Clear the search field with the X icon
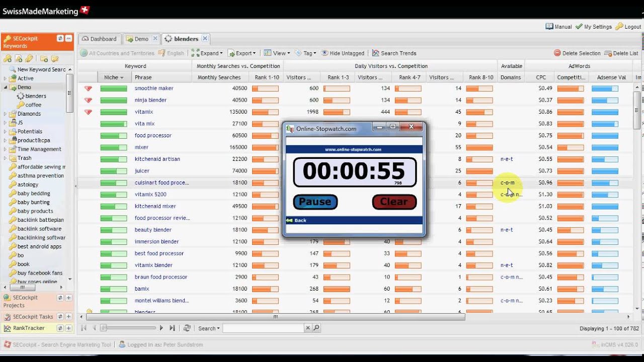 point(308,328)
